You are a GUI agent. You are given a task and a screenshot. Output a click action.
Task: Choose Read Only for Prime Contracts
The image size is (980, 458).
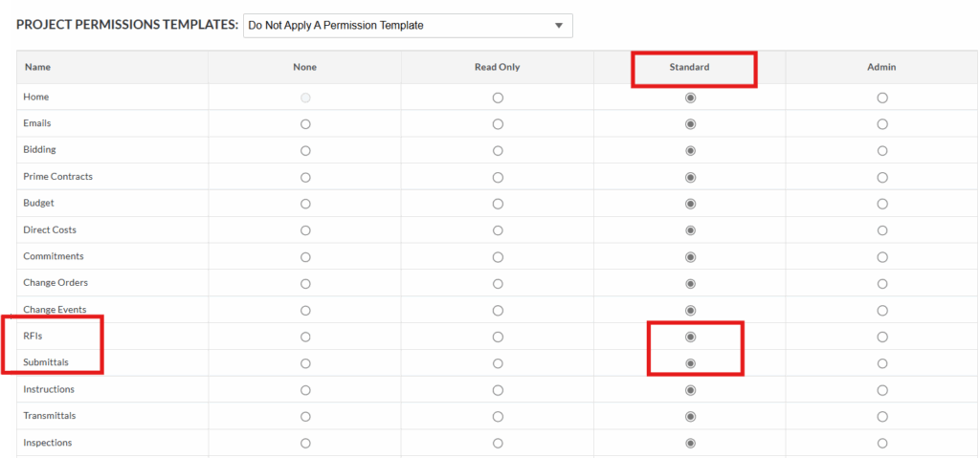point(498,178)
